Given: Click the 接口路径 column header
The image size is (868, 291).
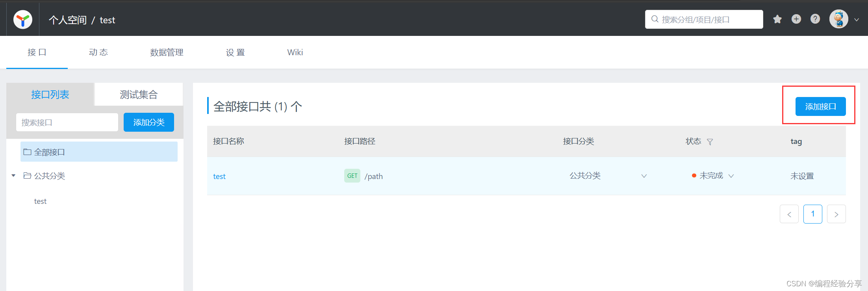Looking at the screenshot, I should coord(360,141).
